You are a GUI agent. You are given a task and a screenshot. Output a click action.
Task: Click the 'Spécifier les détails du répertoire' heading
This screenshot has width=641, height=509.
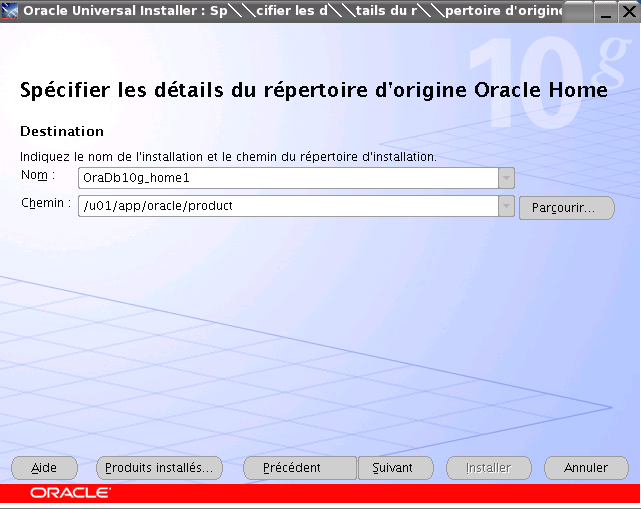(x=314, y=90)
